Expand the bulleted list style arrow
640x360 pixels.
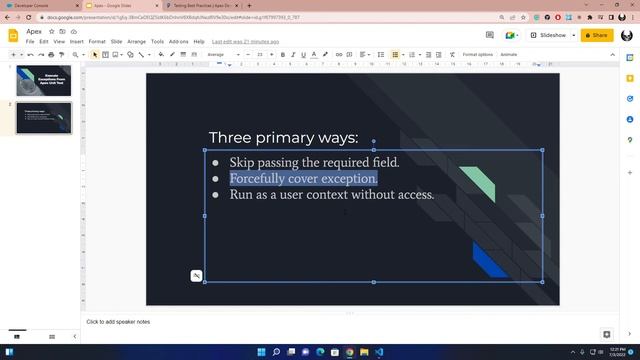403,55
